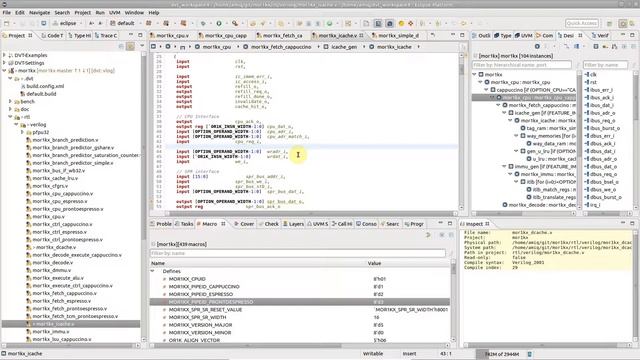
Task: Sort macros by Name column header
Action: [258, 263]
